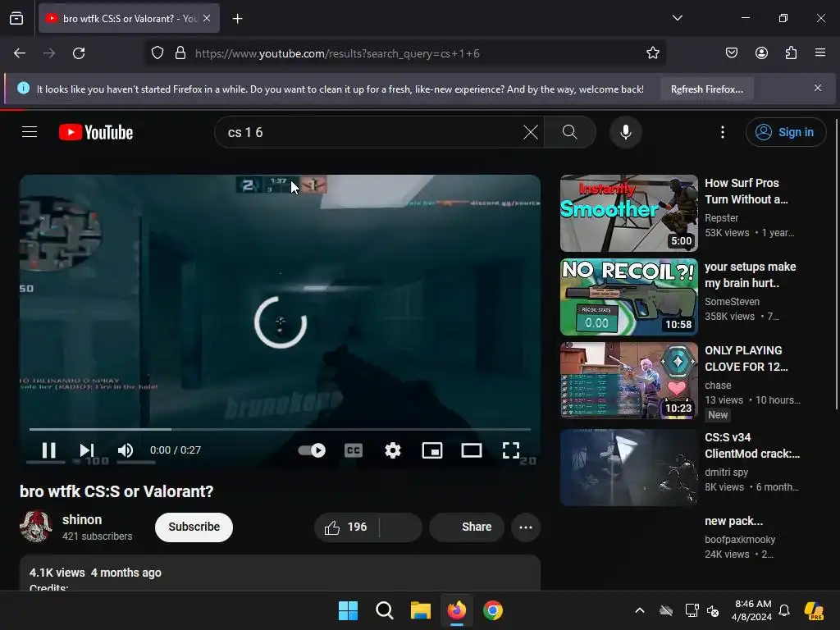Click Refresh Firefox... button
Image resolution: width=840 pixels, height=630 pixels.
point(706,89)
